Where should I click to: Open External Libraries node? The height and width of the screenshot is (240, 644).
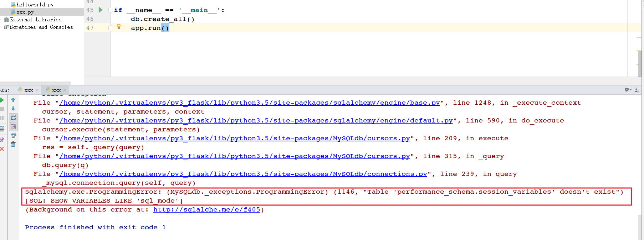(x=32, y=20)
